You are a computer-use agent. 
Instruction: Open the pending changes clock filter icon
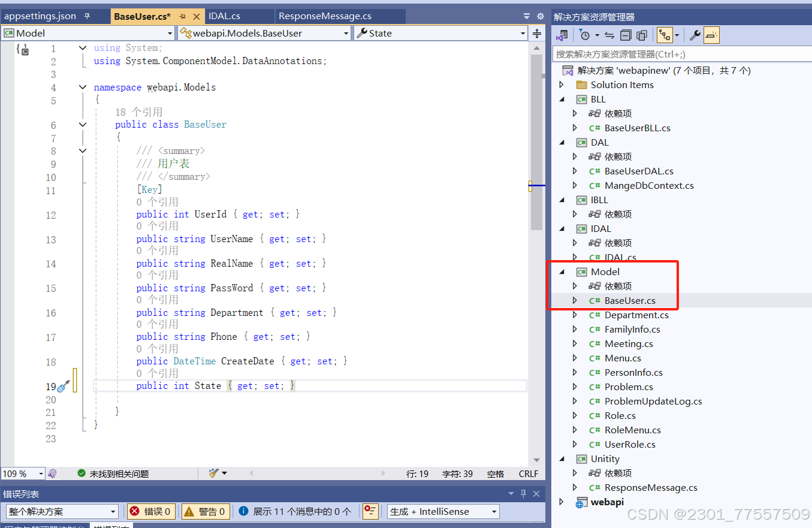pos(584,35)
